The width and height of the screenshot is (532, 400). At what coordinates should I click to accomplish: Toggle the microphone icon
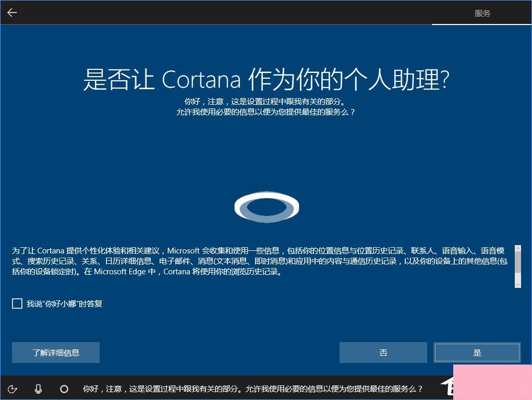[39, 389]
